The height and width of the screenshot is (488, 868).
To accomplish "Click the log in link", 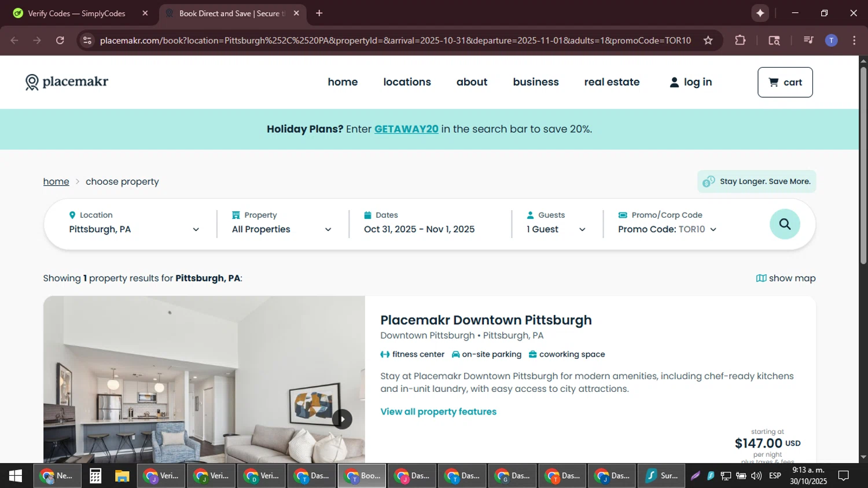I will (x=690, y=82).
